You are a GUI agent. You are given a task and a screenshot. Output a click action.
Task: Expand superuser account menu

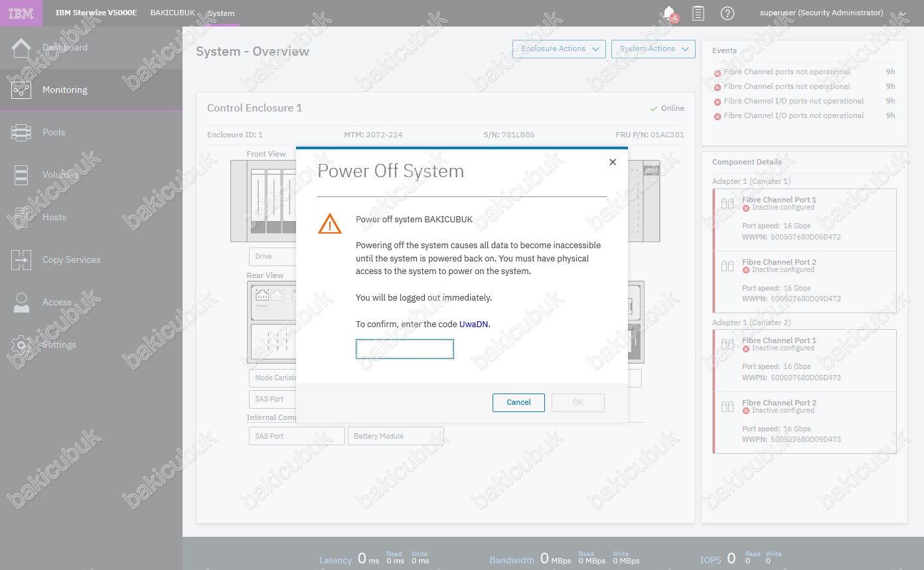(902, 13)
